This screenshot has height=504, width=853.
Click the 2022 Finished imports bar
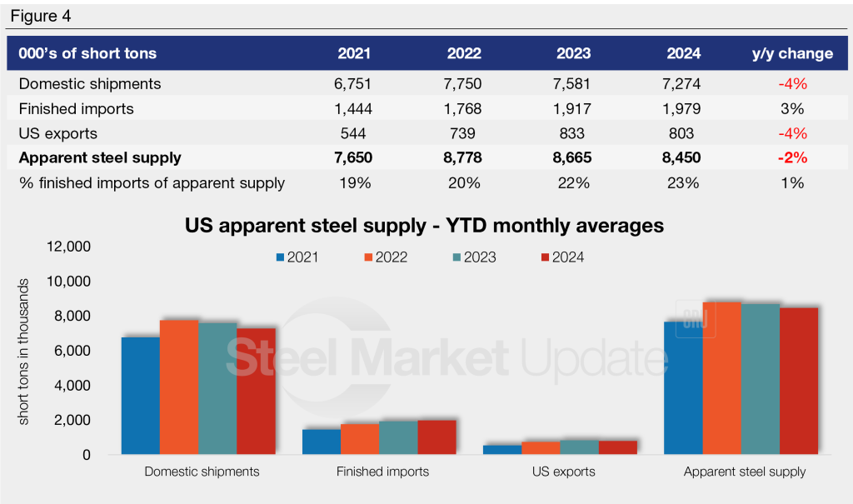pyautogui.click(x=360, y=439)
